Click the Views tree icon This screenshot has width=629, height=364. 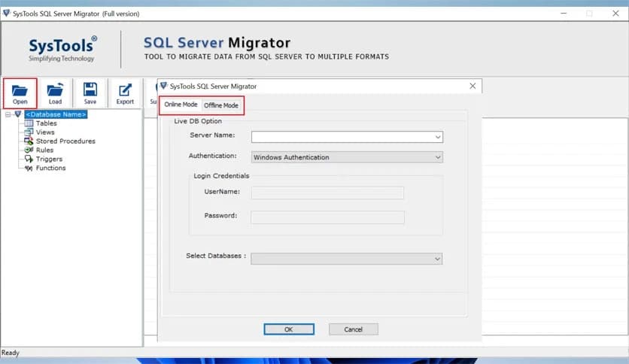[x=29, y=132]
